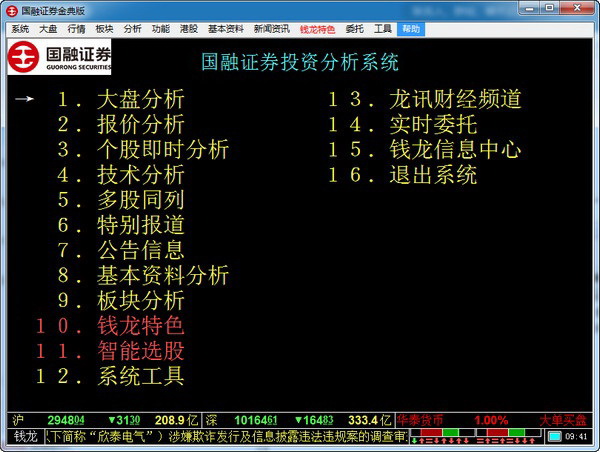Open the red 钱龙特色 menu

point(317,29)
